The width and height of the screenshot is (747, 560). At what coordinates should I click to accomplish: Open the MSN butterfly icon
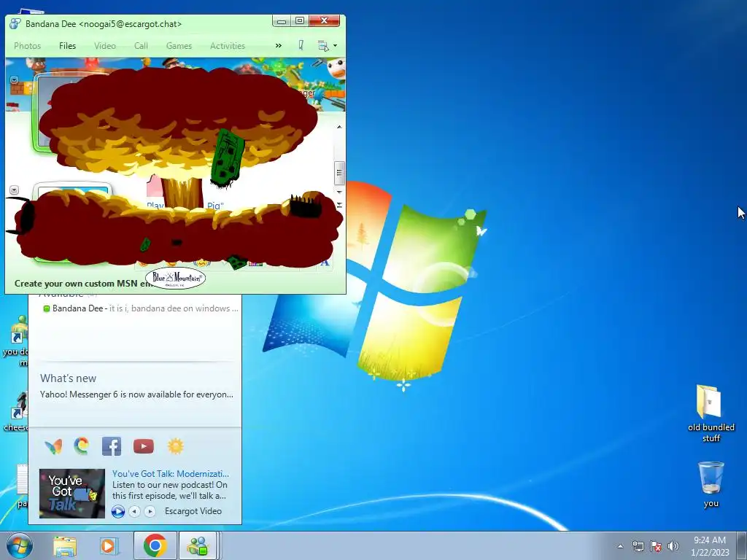(53, 446)
